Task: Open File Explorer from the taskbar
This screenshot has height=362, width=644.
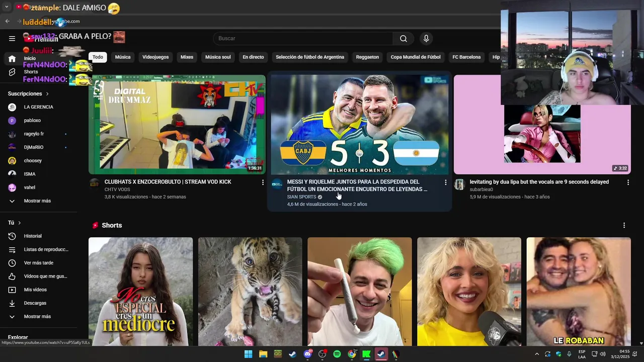Action: point(263,354)
